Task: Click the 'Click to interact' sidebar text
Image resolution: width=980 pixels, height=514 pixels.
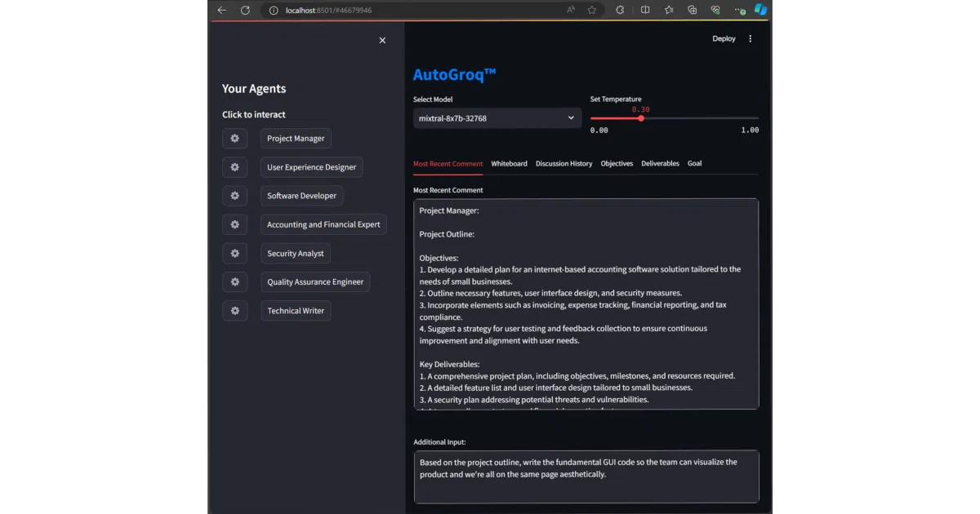Action: click(x=254, y=115)
